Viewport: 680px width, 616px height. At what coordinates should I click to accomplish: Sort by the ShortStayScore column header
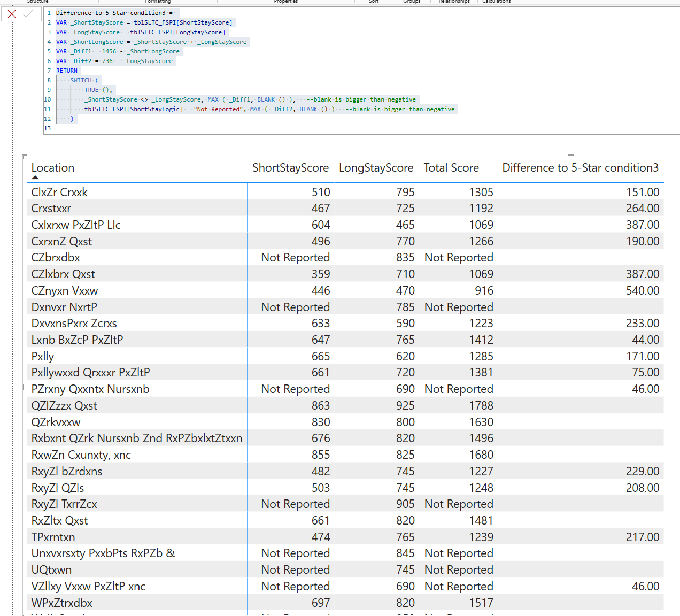point(290,168)
